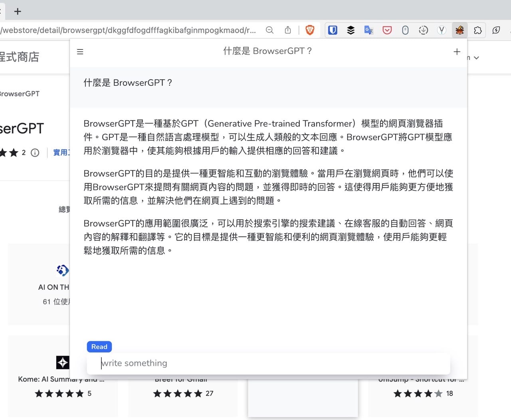Screen dimensions: 511x420
Task: Click the BrowserGPT breadcrumb text in webstore
Action: (x=20, y=94)
